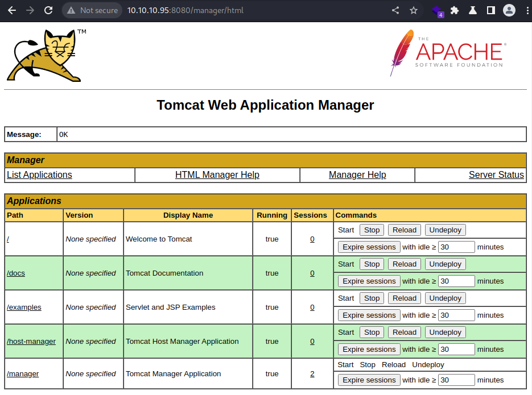Stop the root / application

pyautogui.click(x=372, y=230)
